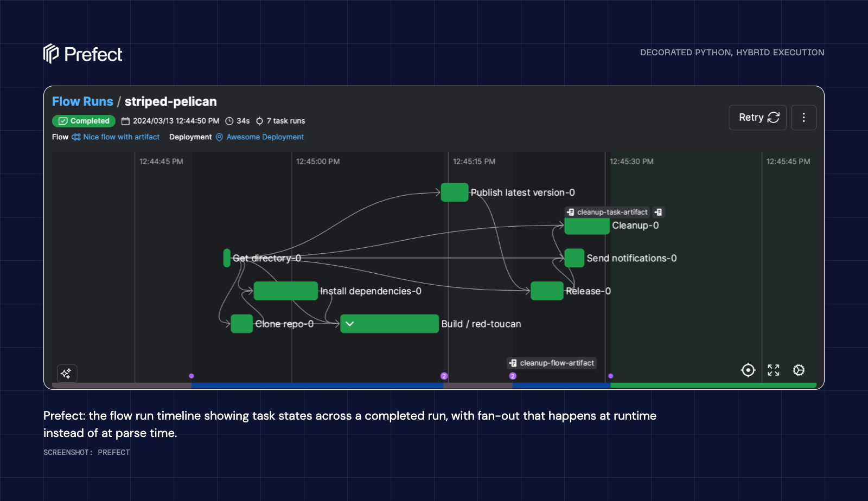Click the 7 task runs icon
The height and width of the screenshot is (501, 868).
pos(259,121)
